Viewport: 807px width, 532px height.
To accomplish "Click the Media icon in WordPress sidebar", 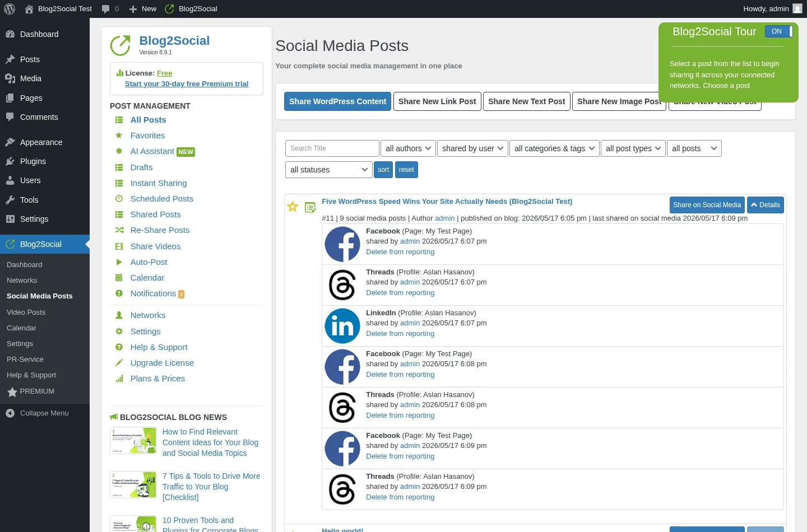I will (x=10, y=78).
